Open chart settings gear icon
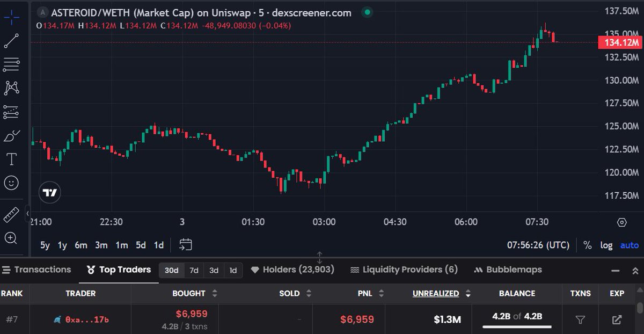644x334 pixels. click(622, 222)
